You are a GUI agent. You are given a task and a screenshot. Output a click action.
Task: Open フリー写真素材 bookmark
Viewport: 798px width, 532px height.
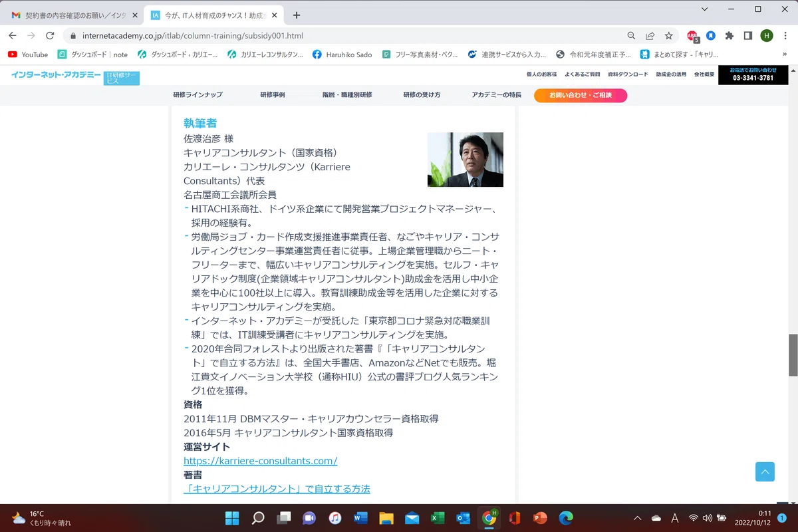(420, 55)
